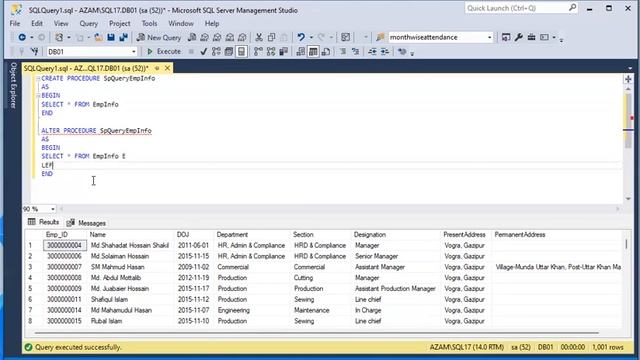Image resolution: width=640 pixels, height=360 pixels.
Task: Open the active documents list dropdown
Action: click(630, 68)
